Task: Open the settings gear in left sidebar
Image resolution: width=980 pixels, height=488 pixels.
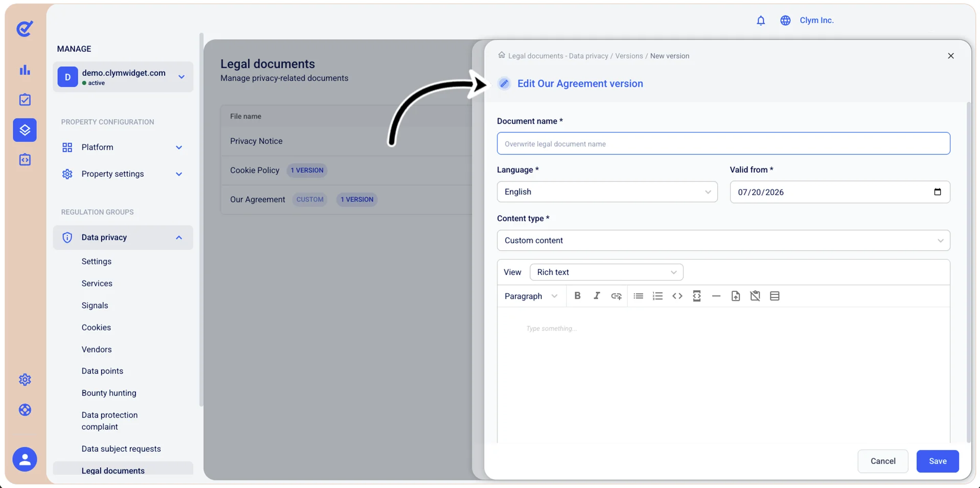Action: click(25, 380)
